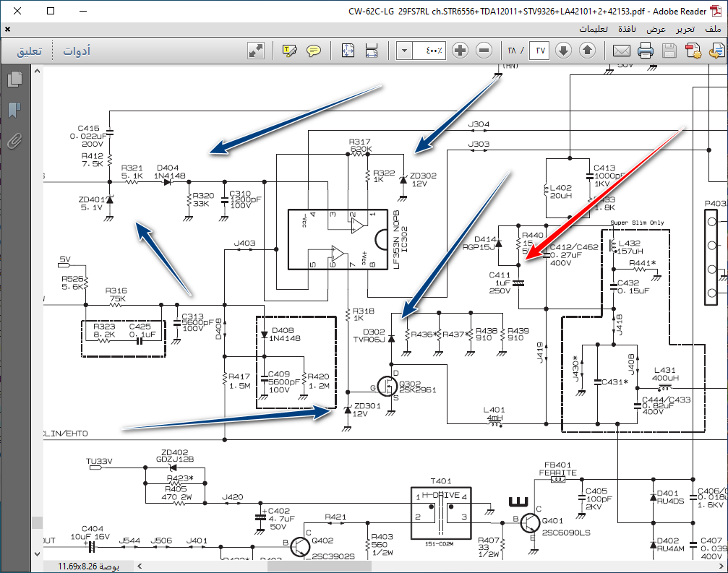Click the J304 jumper label

click(x=478, y=124)
